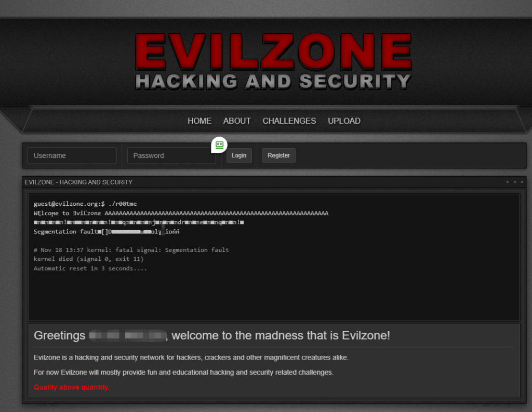
Task: Click the ./r00tme command line in terminal
Action: click(85, 204)
